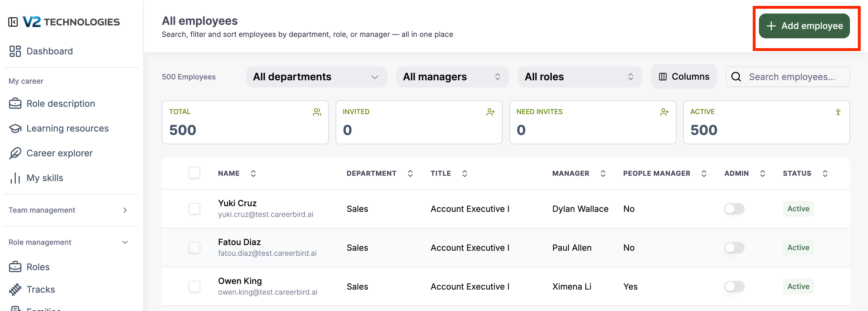Click into Search employees field
Viewport: 868px width, 311px height.
coord(788,77)
